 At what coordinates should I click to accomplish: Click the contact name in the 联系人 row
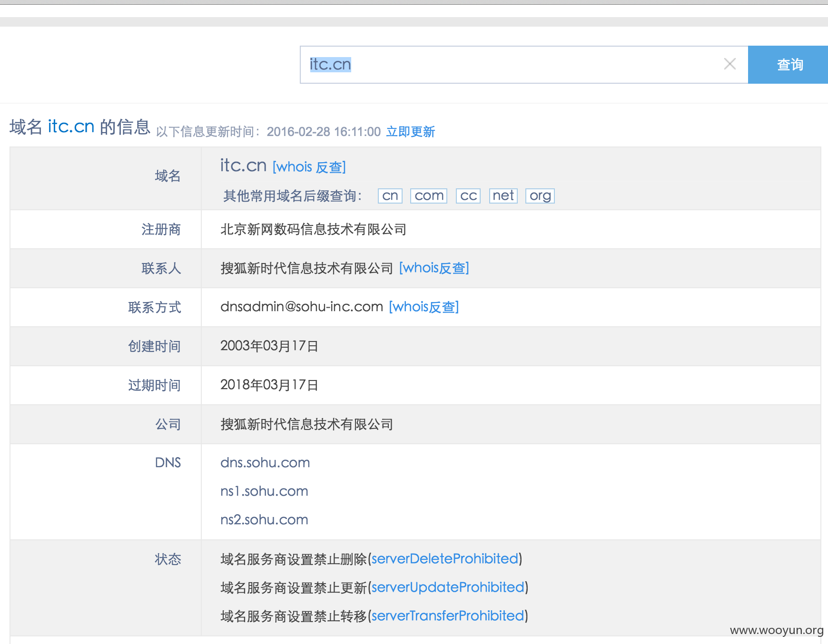(x=306, y=268)
